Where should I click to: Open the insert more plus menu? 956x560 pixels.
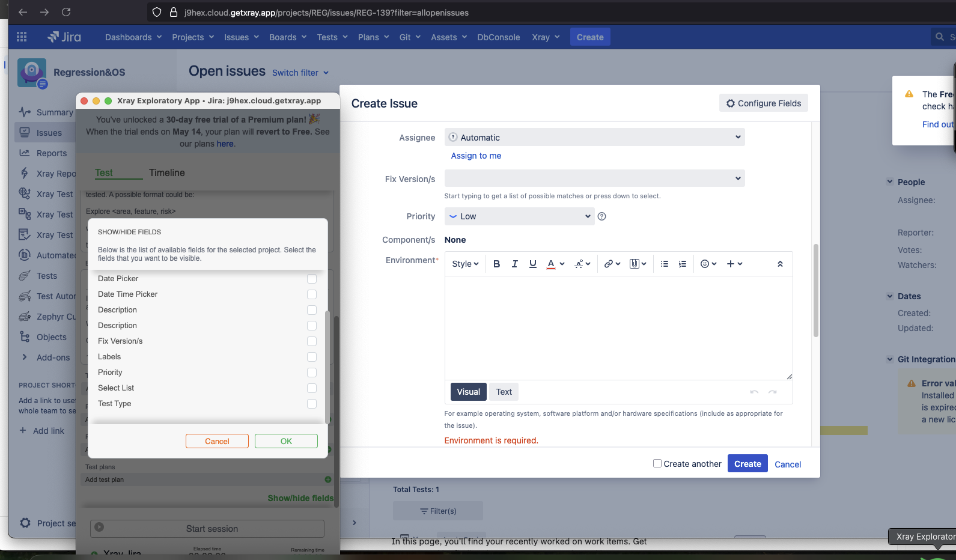click(734, 264)
